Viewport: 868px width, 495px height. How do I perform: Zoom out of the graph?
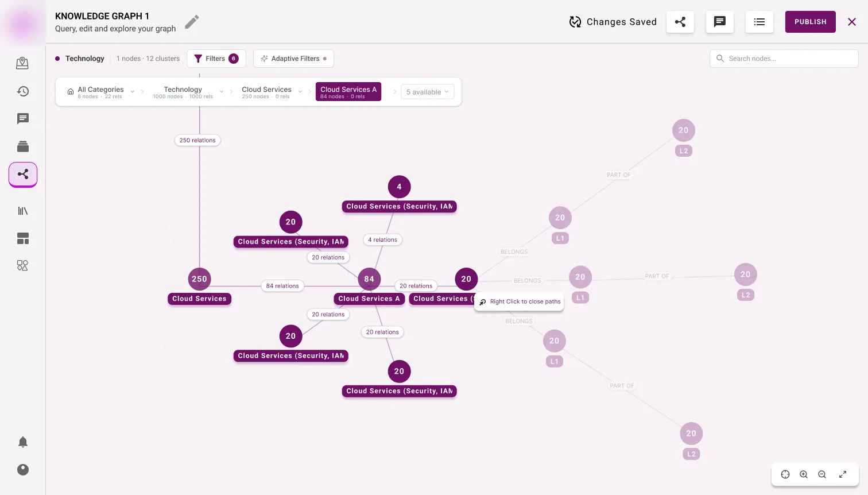822,474
